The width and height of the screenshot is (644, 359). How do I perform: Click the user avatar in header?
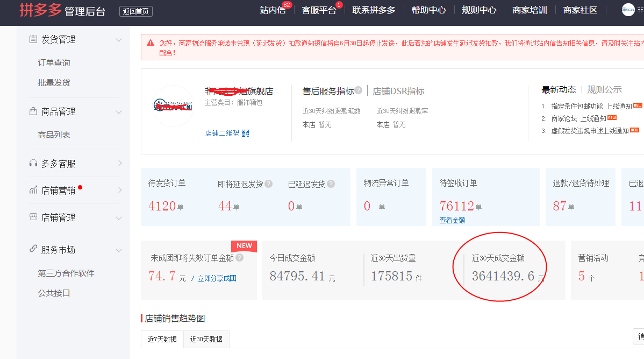point(628,10)
